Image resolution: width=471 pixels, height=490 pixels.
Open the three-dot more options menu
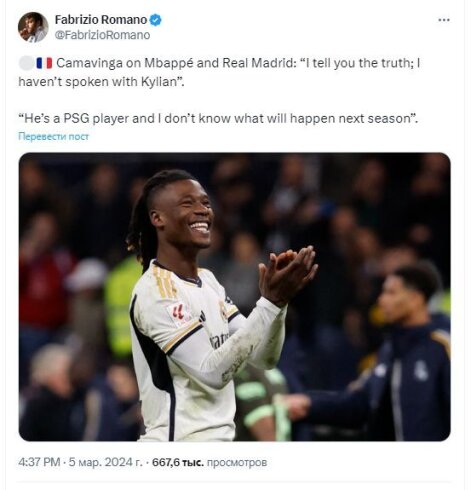pyautogui.click(x=444, y=20)
